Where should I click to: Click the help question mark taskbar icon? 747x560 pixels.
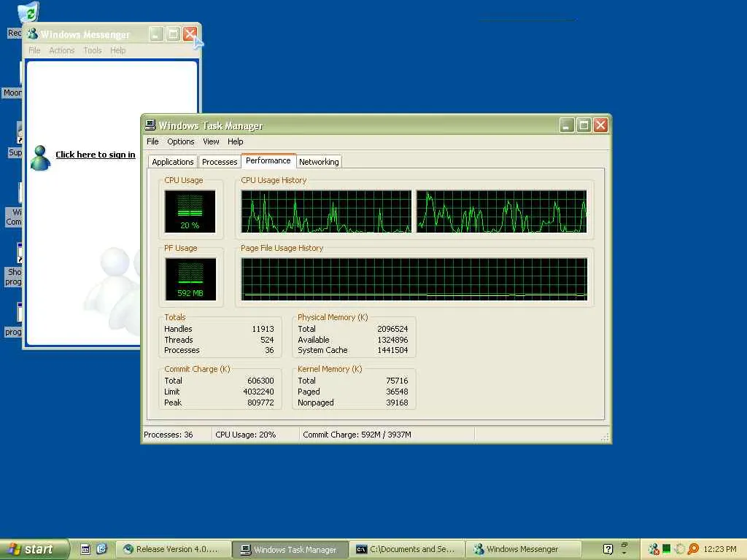point(608,549)
